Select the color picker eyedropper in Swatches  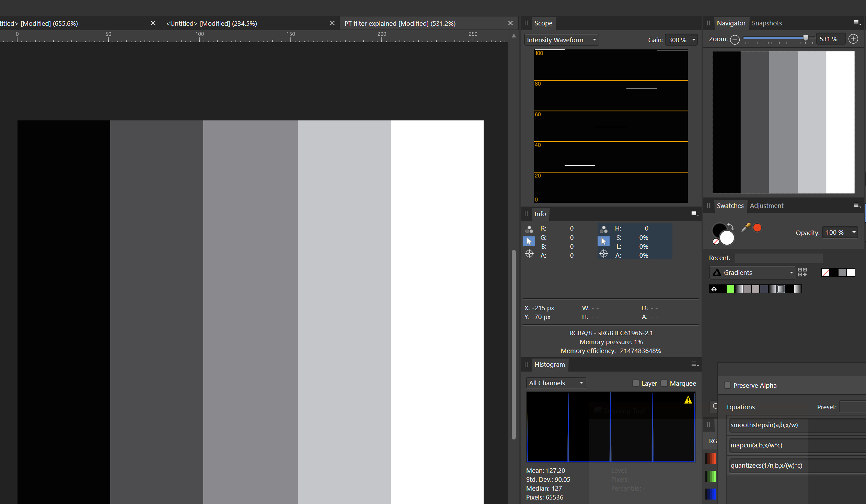point(745,227)
